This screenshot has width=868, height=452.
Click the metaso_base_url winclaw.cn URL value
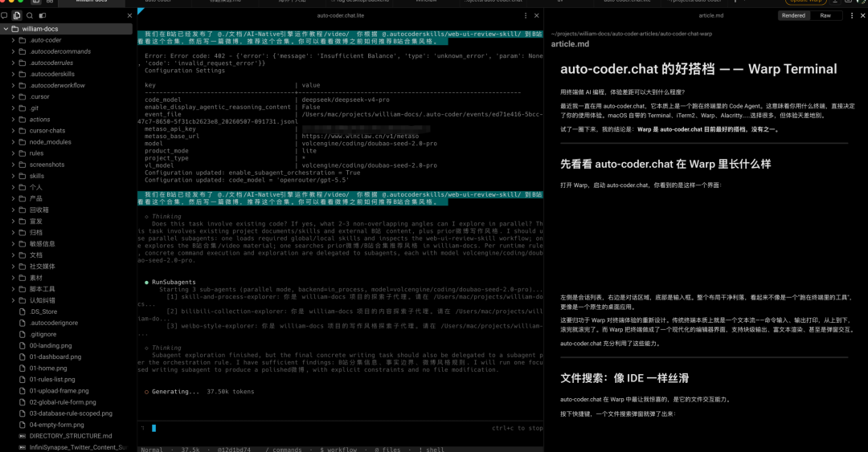pyautogui.click(x=360, y=136)
